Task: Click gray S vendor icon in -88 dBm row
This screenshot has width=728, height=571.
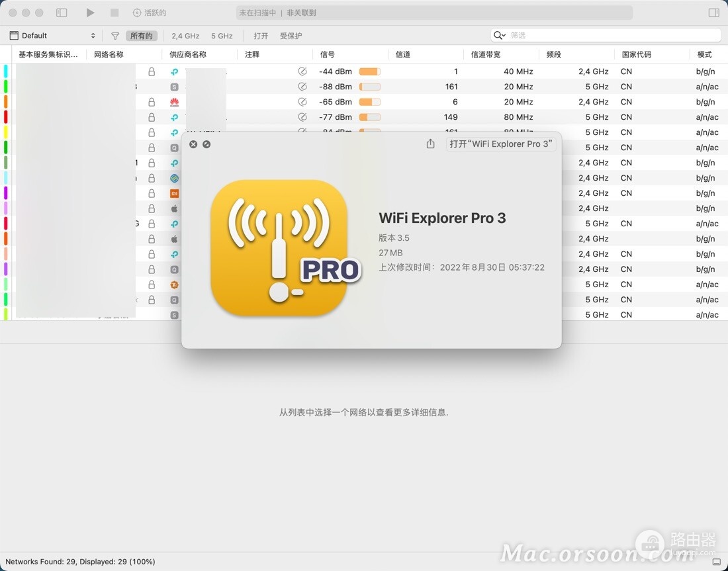Action: point(174,87)
